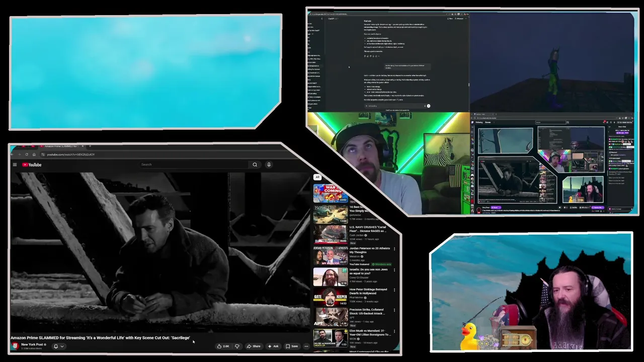Click the purple Subscribe button on Twitch
The width and height of the screenshot is (644, 362).
(x=598, y=208)
